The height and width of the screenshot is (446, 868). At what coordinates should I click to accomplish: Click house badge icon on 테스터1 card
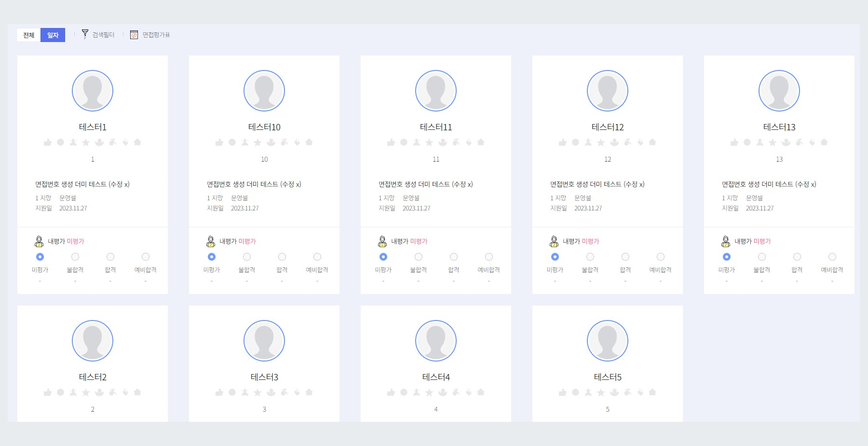(x=137, y=142)
